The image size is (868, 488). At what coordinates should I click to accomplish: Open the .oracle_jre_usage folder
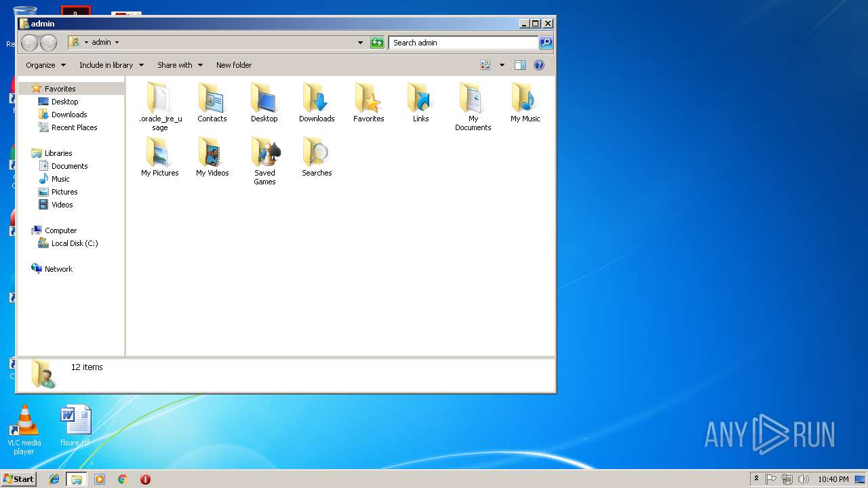(x=160, y=106)
